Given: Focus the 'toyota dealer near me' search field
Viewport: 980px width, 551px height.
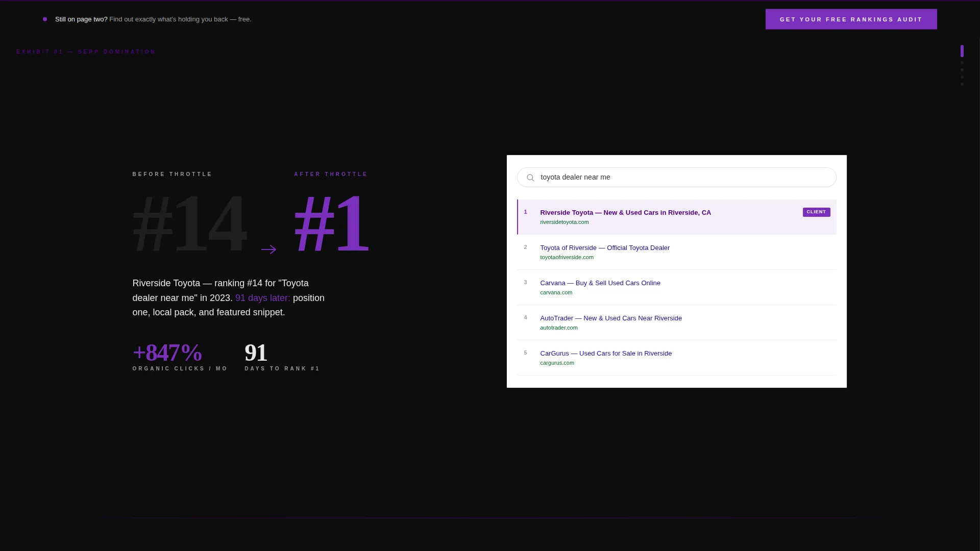Looking at the screenshot, I should 676,178.
